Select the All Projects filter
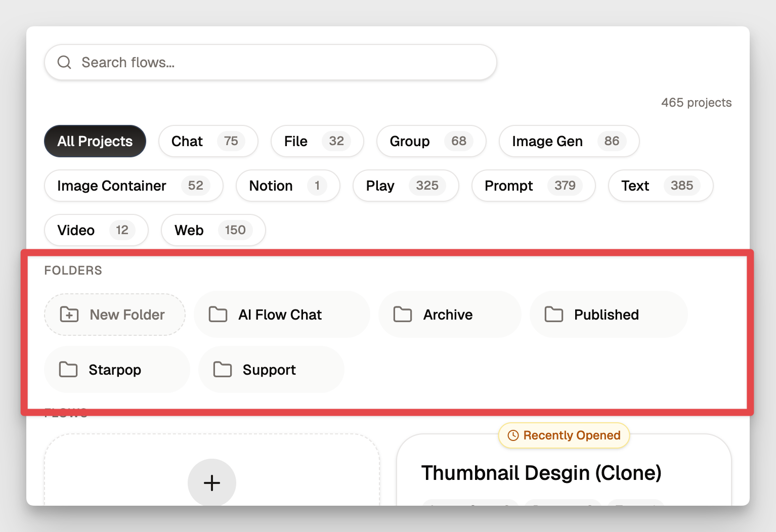 [x=95, y=141]
